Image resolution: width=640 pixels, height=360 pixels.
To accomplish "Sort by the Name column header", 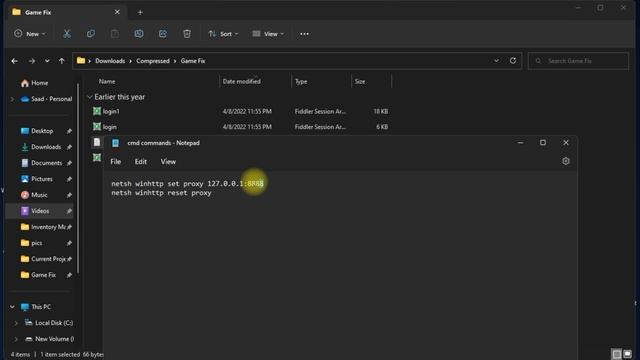I will (x=107, y=82).
